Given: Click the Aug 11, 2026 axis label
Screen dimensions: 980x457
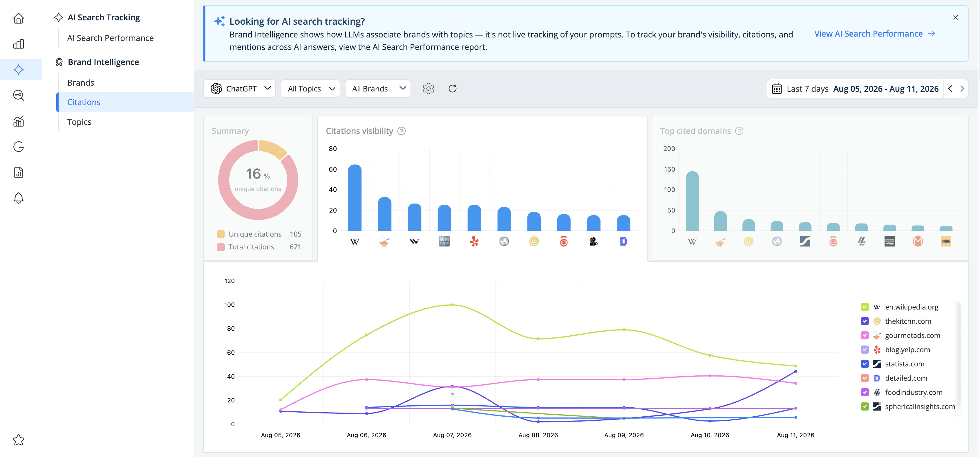Looking at the screenshot, I should point(795,435).
